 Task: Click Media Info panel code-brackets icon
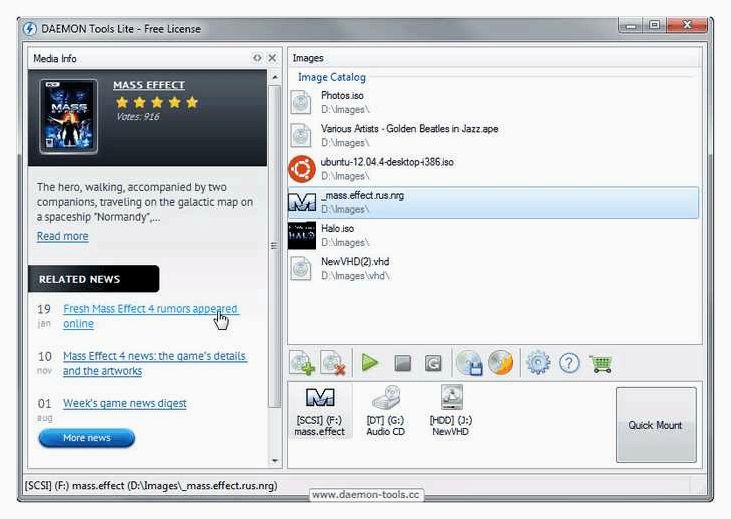(257, 58)
